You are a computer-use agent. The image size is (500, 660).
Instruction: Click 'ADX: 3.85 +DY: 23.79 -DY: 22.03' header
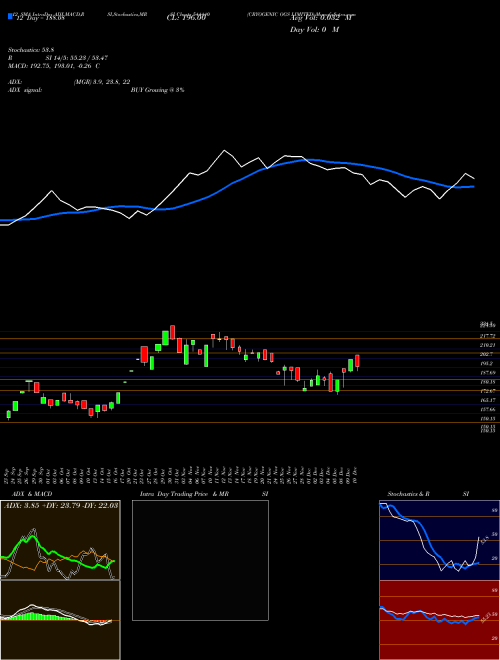click(61, 505)
